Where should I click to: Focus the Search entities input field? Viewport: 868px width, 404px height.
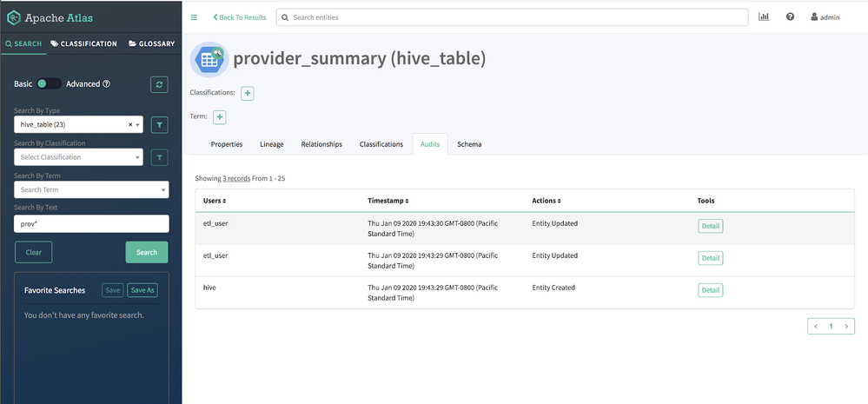point(512,17)
